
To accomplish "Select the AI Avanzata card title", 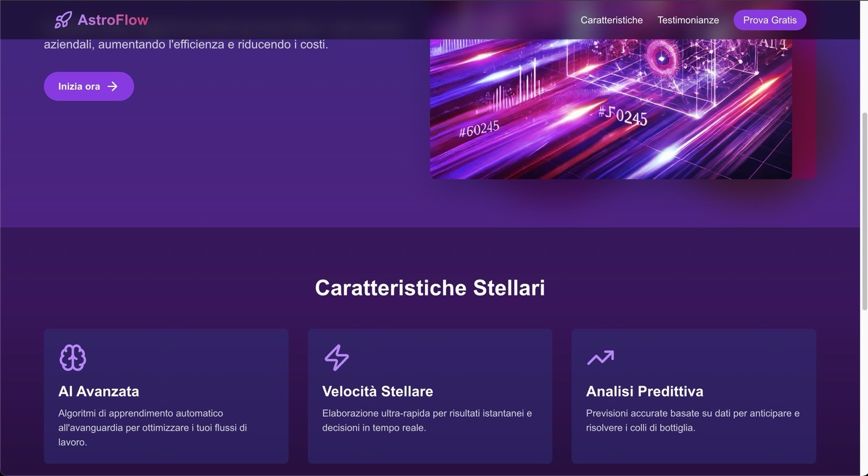I will [x=98, y=391].
